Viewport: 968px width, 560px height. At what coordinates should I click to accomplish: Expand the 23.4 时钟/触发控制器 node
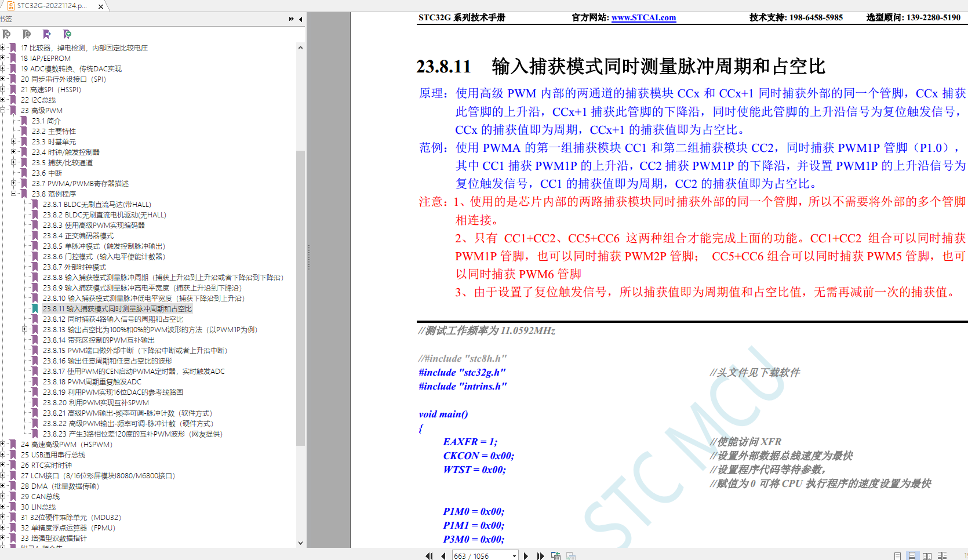(x=13, y=152)
